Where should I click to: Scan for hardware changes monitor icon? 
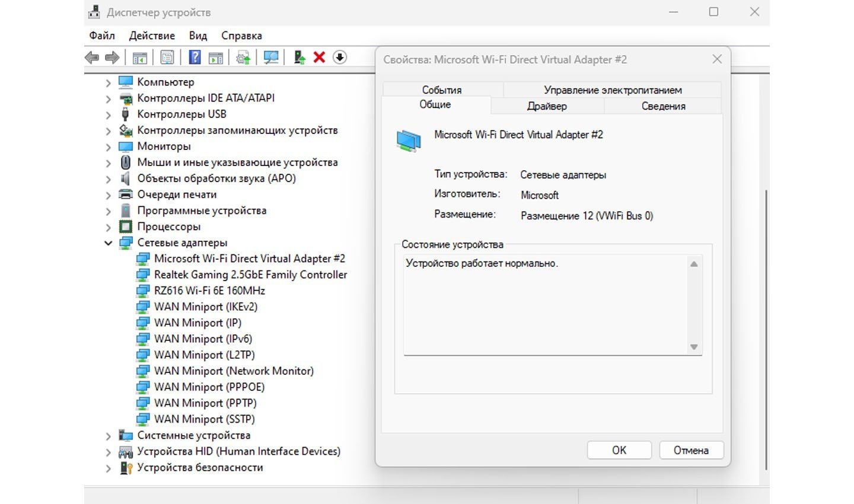271,58
